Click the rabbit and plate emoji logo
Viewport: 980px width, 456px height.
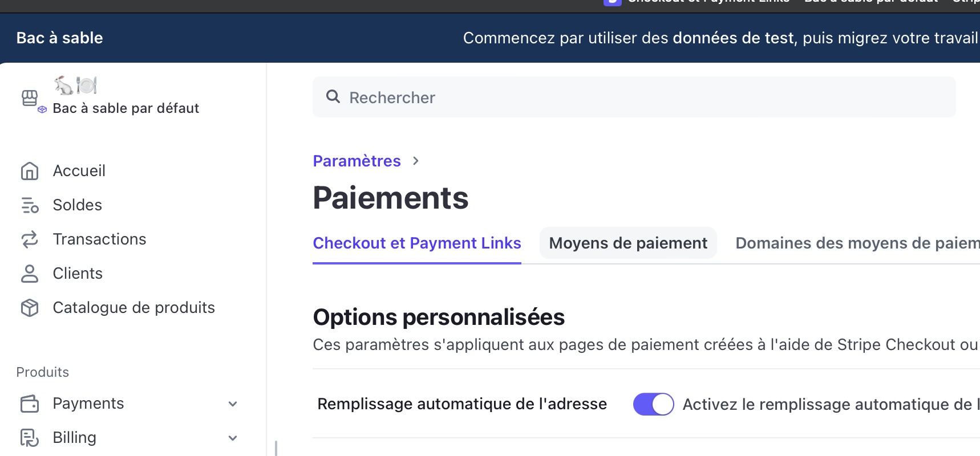click(75, 85)
